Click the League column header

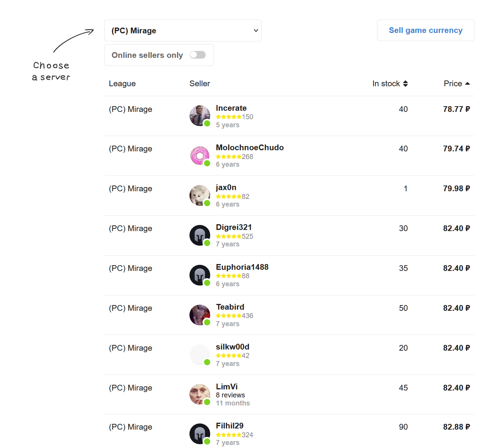point(122,84)
